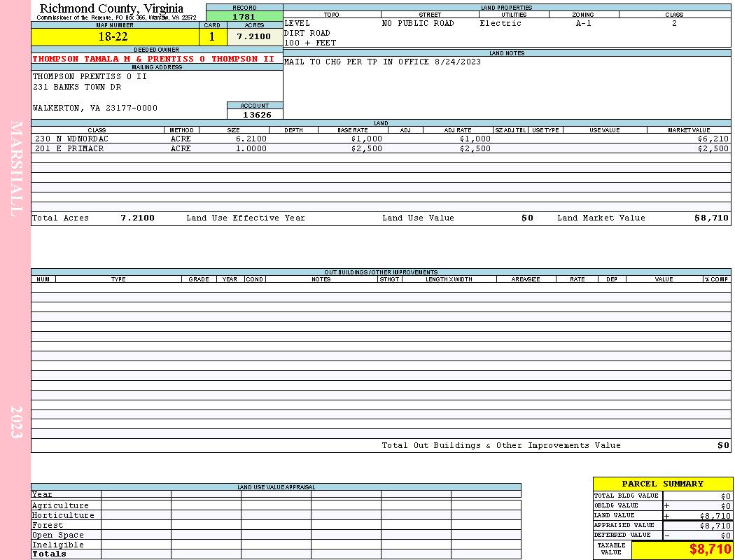Click the Richmond County, Virginia title
735x560 pixels.
(x=111, y=8)
